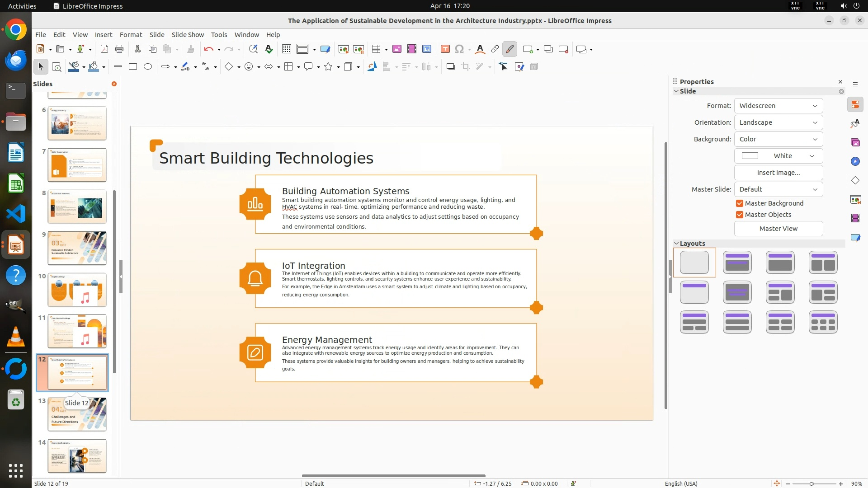The width and height of the screenshot is (868, 488).
Task: Click the Export as PDF icon
Action: [104, 49]
